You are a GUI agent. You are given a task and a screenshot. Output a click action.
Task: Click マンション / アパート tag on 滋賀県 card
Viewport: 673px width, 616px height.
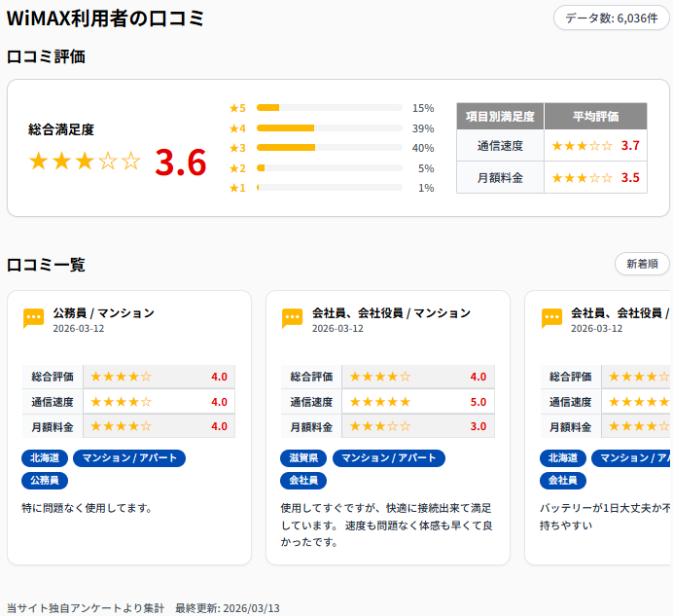click(389, 458)
